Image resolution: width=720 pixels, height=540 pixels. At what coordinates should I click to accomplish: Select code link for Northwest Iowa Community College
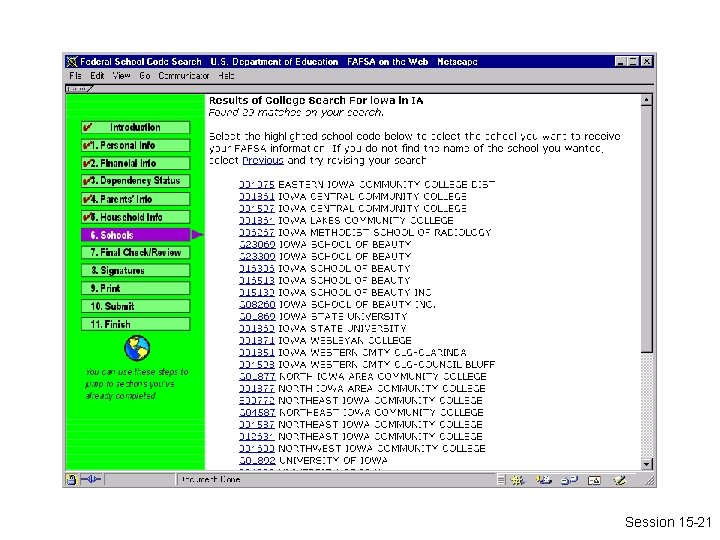coord(257,449)
